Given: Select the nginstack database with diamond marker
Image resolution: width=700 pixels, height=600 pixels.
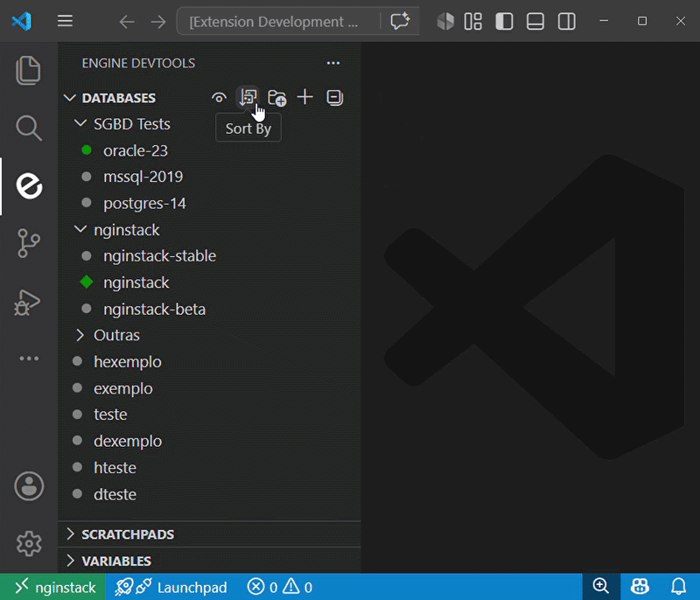Looking at the screenshot, I should click(x=209, y=283).
